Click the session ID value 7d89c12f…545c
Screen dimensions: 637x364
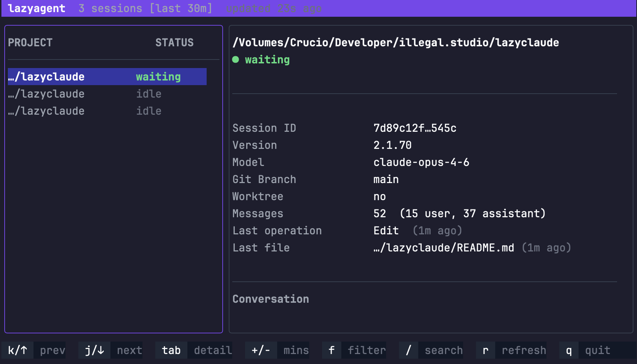[415, 128]
